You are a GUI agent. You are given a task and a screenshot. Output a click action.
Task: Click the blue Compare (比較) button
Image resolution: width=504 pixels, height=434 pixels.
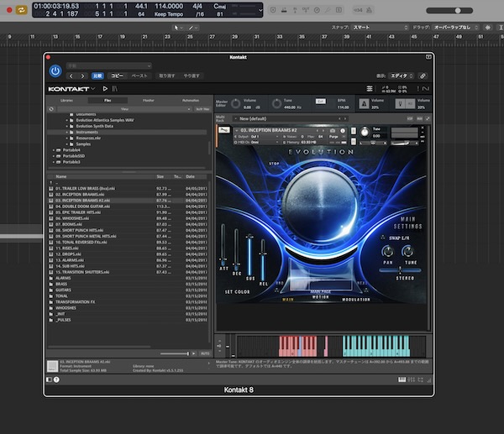tap(97, 76)
